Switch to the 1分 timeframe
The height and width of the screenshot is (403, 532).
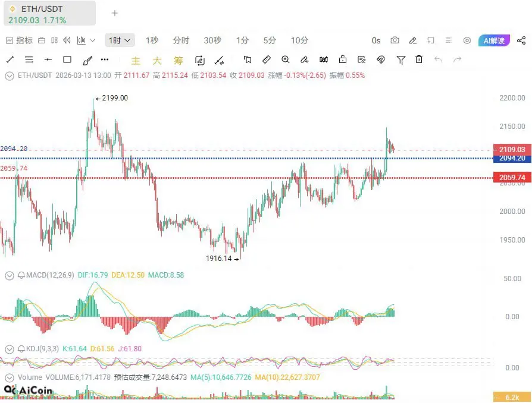242,40
